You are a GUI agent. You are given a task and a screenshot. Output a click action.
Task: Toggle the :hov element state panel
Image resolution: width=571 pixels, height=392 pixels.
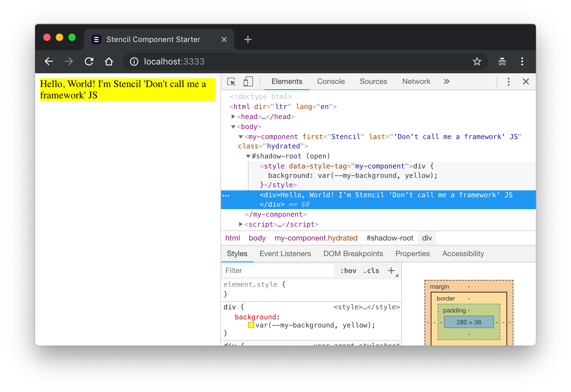click(348, 271)
